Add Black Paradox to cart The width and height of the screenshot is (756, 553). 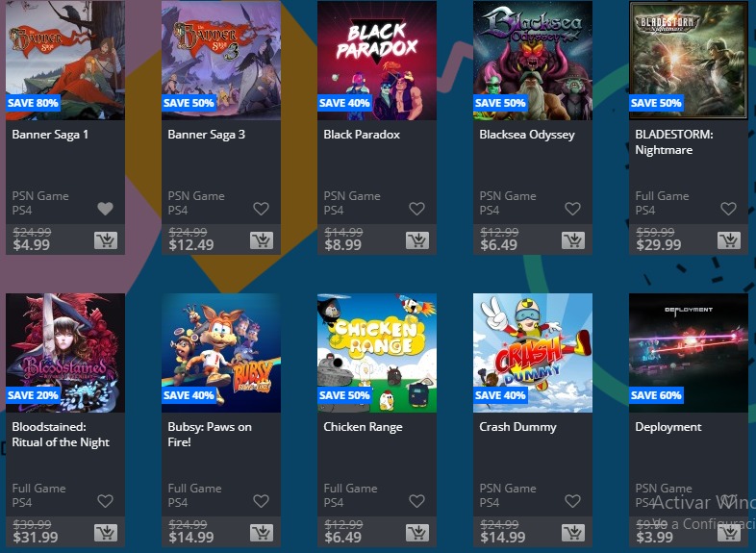[x=417, y=240]
